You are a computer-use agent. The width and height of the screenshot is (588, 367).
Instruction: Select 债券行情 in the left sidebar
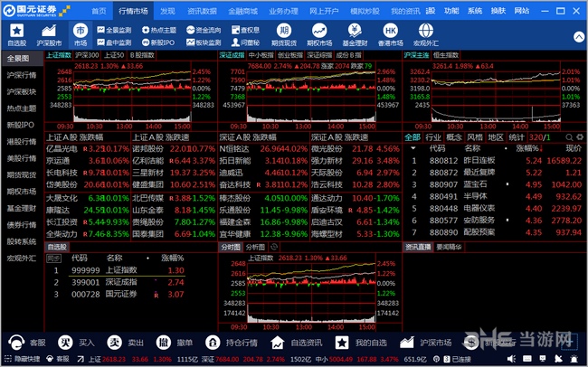pyautogui.click(x=22, y=225)
